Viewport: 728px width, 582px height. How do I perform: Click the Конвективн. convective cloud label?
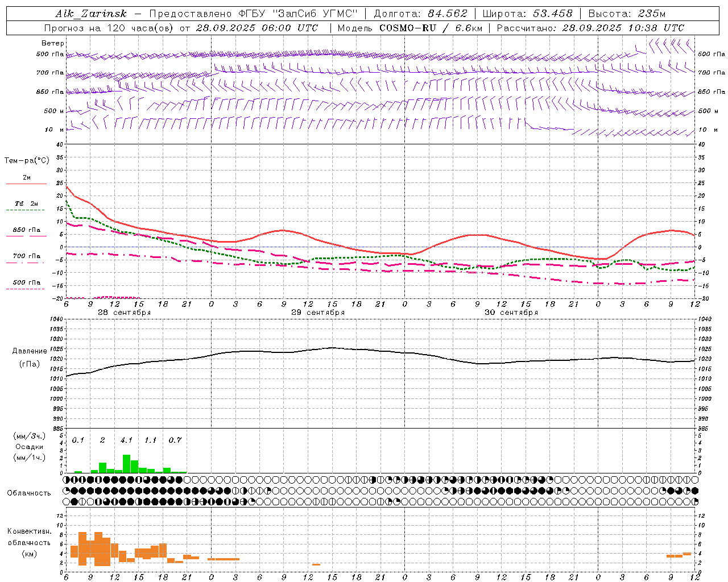(29, 531)
